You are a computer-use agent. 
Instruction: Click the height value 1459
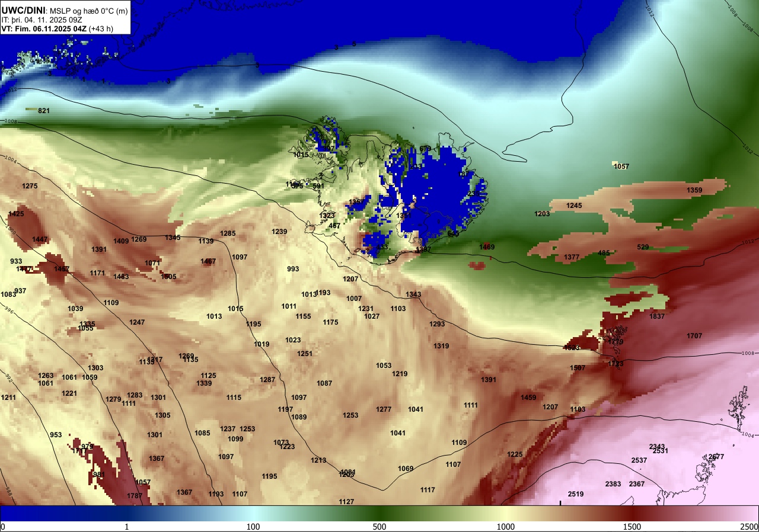(x=528, y=398)
